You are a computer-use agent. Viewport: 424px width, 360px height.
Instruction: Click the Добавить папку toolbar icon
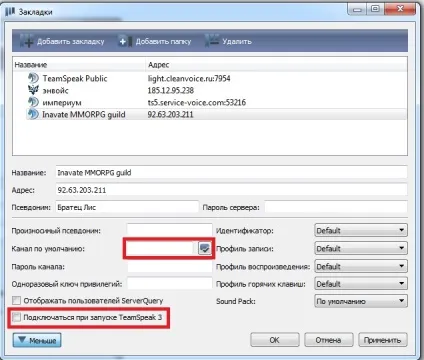[x=125, y=41]
